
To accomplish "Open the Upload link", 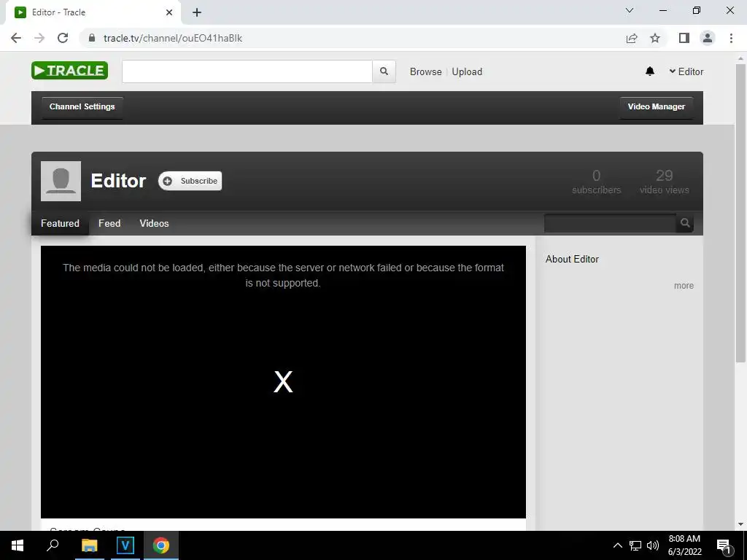I will (467, 71).
